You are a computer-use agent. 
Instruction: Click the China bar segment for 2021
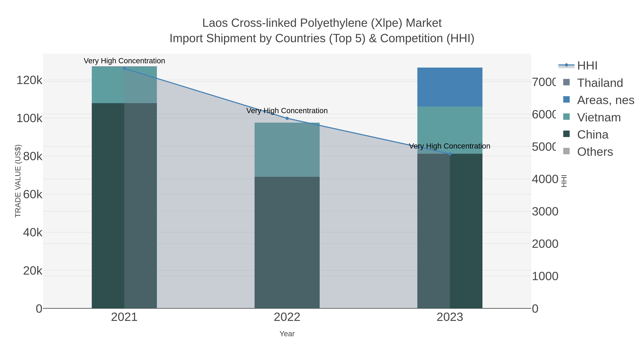tap(124, 206)
